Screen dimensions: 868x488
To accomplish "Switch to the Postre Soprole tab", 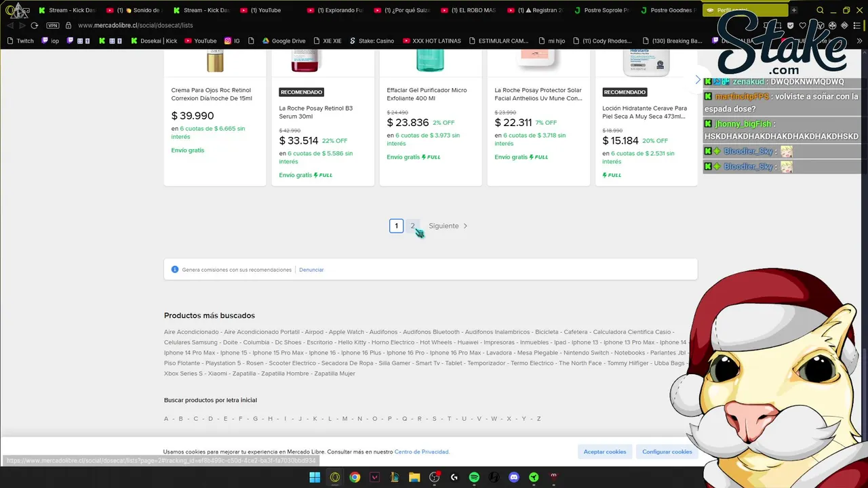I will [601, 10].
